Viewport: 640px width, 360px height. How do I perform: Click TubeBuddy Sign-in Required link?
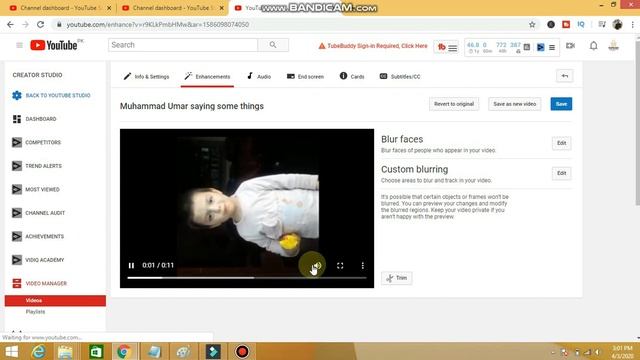click(x=373, y=46)
